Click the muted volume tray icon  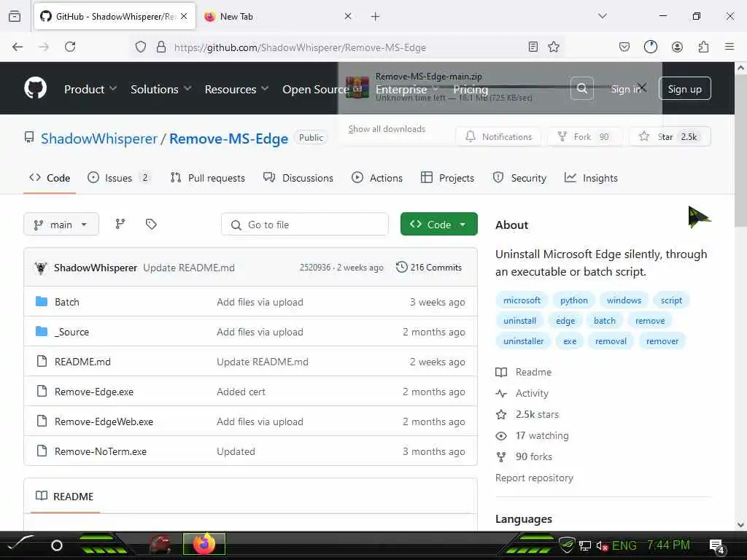(602, 545)
